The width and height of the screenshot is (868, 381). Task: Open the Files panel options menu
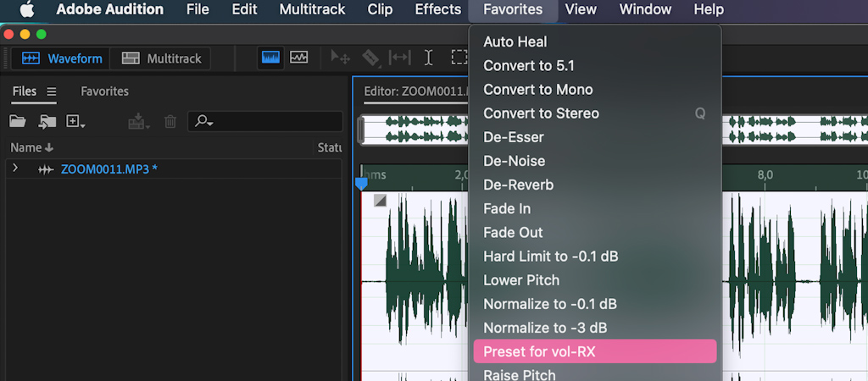(51, 91)
